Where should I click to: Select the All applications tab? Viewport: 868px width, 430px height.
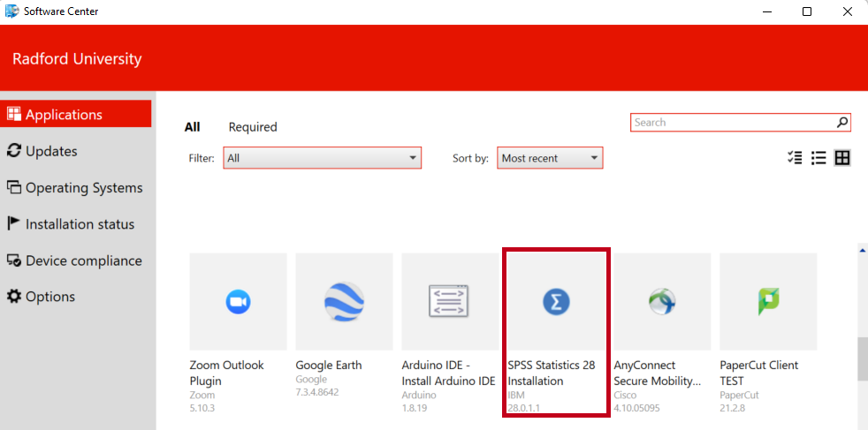click(x=192, y=127)
